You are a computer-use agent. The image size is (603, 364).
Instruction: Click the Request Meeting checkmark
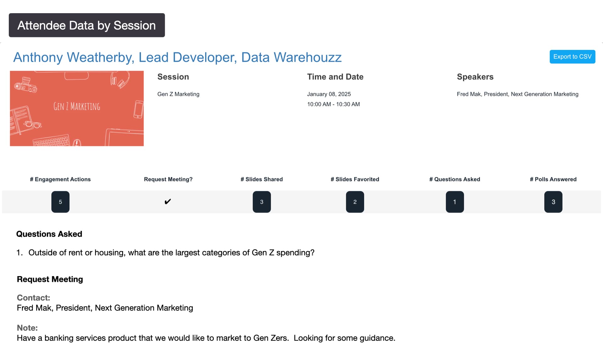(x=168, y=201)
